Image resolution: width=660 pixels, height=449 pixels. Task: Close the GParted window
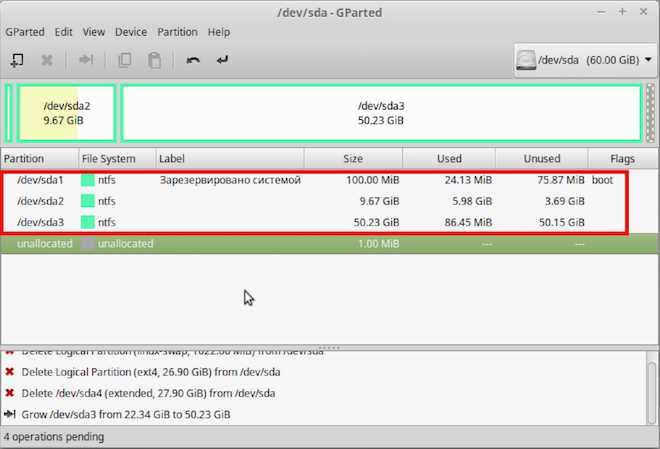pyautogui.click(x=643, y=12)
